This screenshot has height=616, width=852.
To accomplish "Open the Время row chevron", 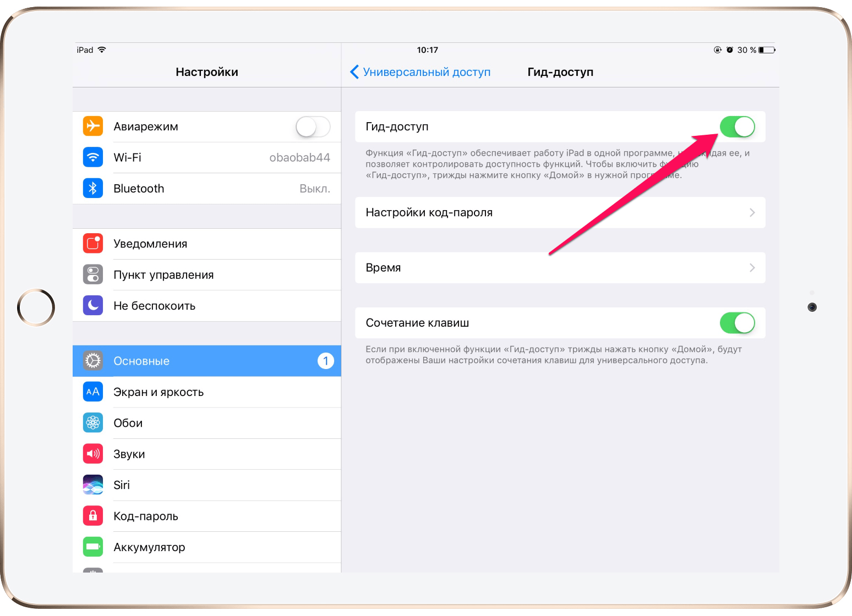I will click(x=752, y=268).
